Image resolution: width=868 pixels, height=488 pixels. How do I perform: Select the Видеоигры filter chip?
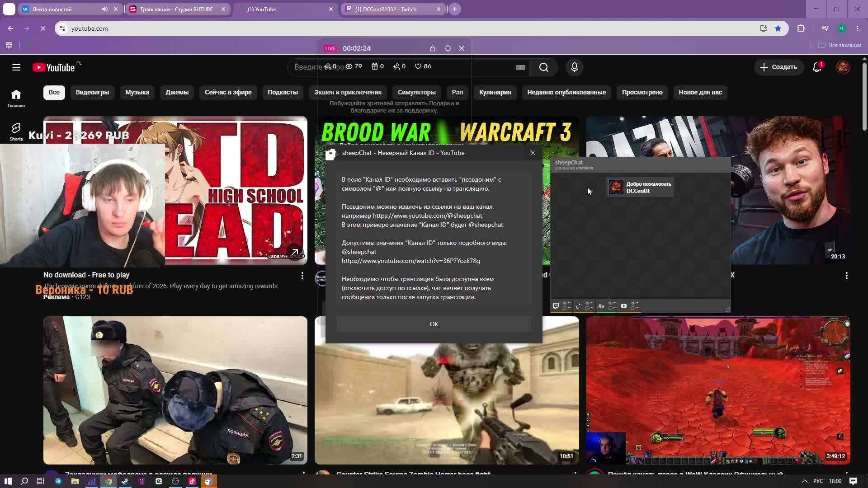pos(92,92)
